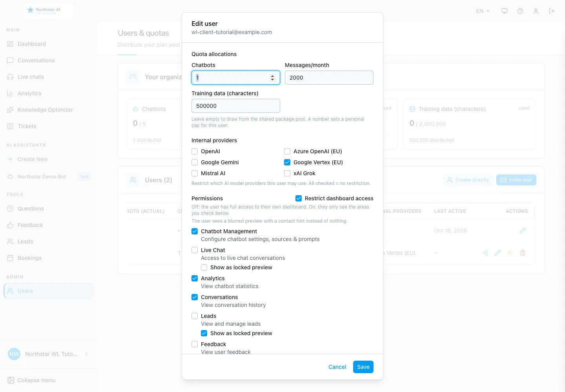Click the Create New assistant link
The image size is (565, 392).
(33, 159)
